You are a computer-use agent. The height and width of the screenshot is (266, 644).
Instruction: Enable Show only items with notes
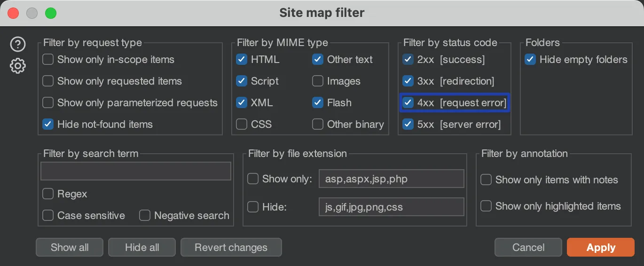point(486,180)
